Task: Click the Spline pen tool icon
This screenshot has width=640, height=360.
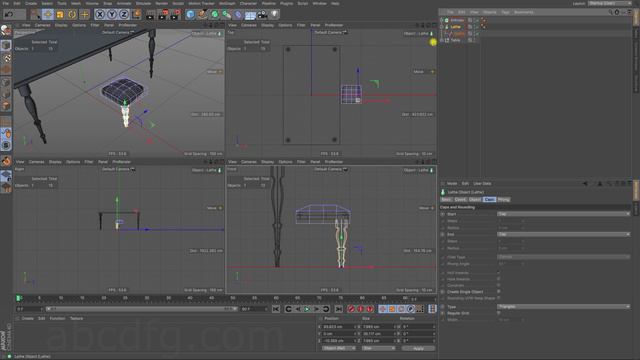Action: point(202,15)
